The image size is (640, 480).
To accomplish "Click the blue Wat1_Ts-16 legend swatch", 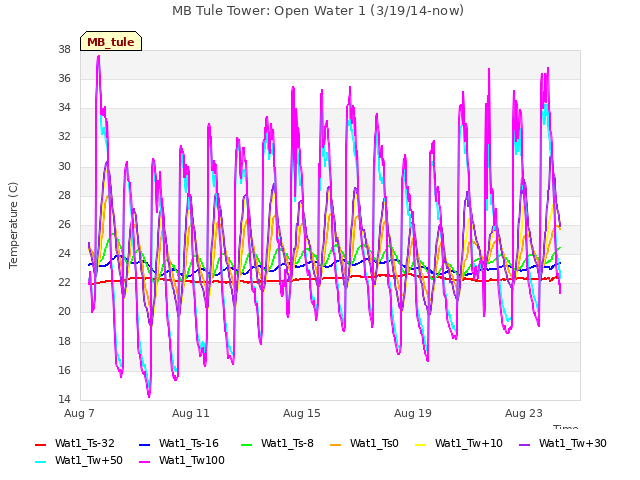I will tap(145, 444).
